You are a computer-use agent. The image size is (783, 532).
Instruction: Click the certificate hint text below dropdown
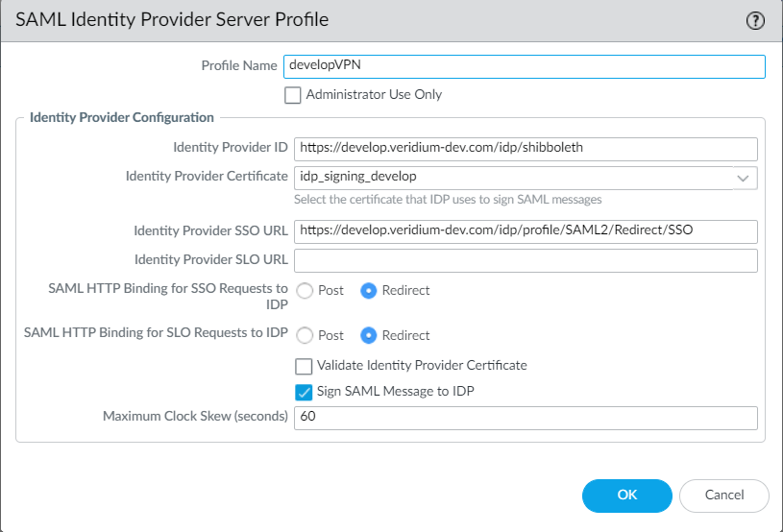[x=448, y=200]
